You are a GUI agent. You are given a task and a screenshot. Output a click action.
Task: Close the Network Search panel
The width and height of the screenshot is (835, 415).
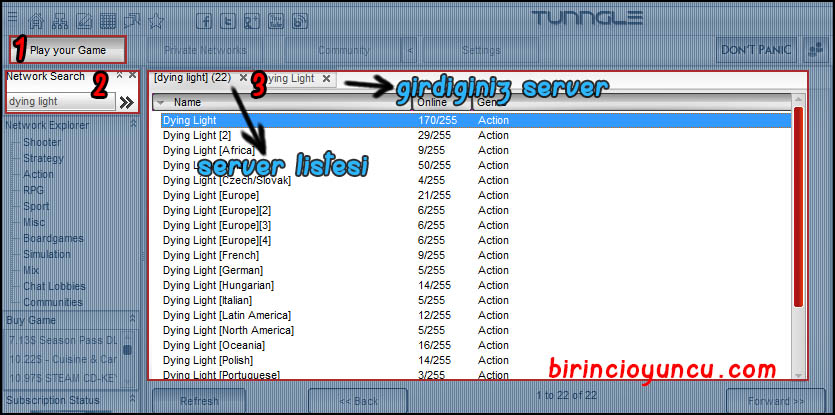coord(133,76)
